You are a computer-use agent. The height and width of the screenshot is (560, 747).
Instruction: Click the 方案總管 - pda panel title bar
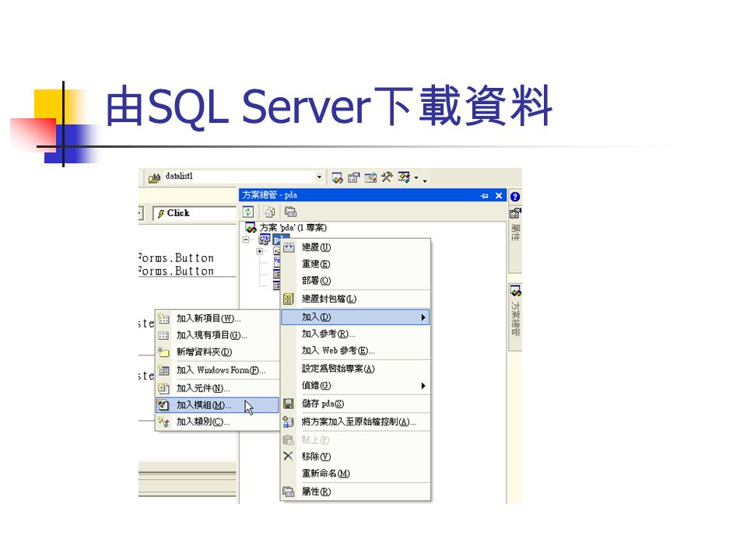[x=373, y=194]
